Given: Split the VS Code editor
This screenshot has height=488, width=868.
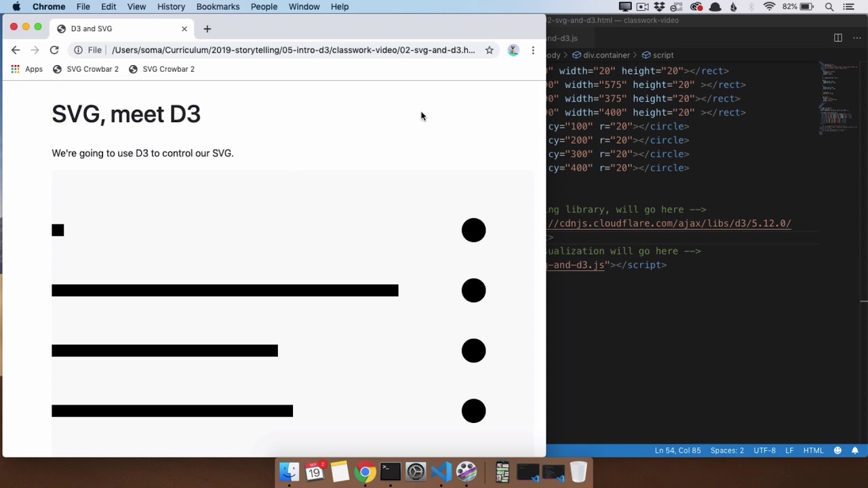Looking at the screenshot, I should click(x=838, y=38).
